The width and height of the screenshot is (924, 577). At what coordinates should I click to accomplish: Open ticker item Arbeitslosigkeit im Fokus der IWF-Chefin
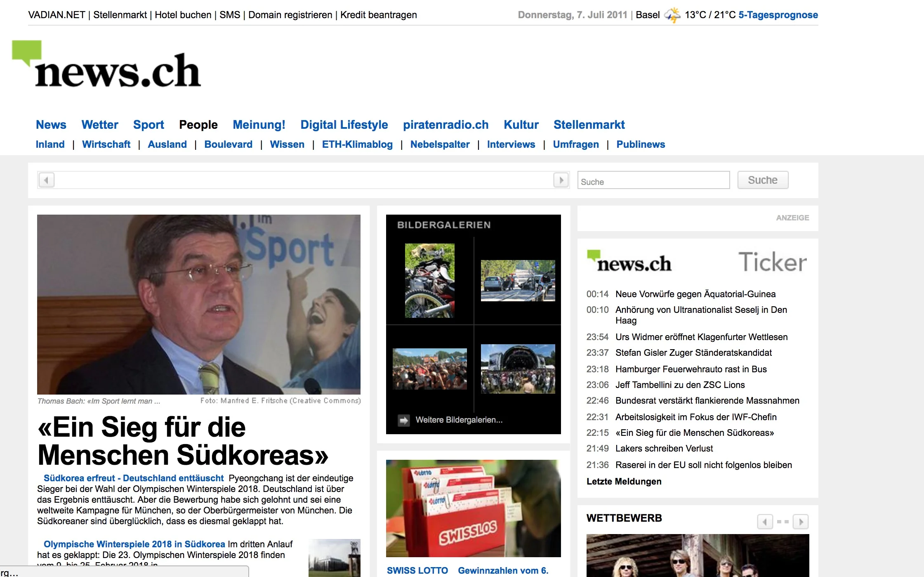point(696,417)
